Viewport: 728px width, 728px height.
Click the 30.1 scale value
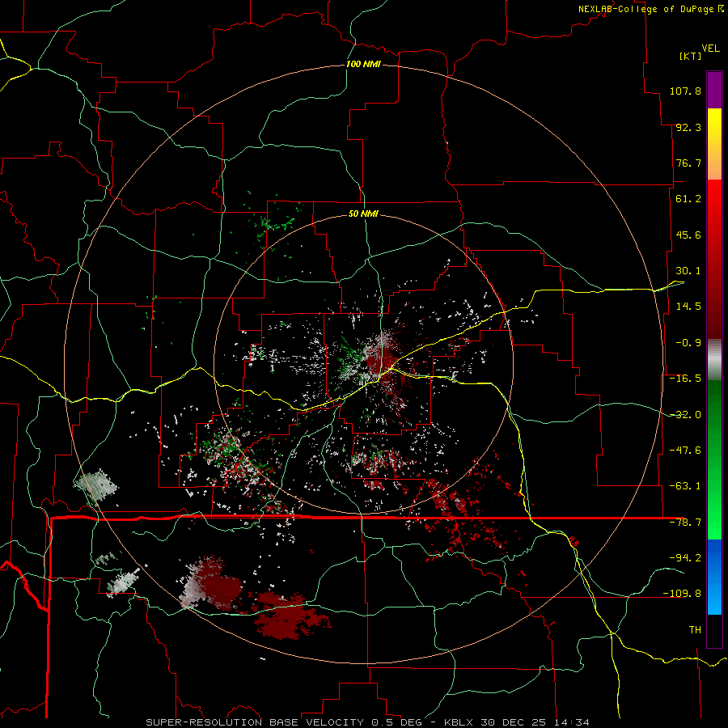click(x=688, y=271)
